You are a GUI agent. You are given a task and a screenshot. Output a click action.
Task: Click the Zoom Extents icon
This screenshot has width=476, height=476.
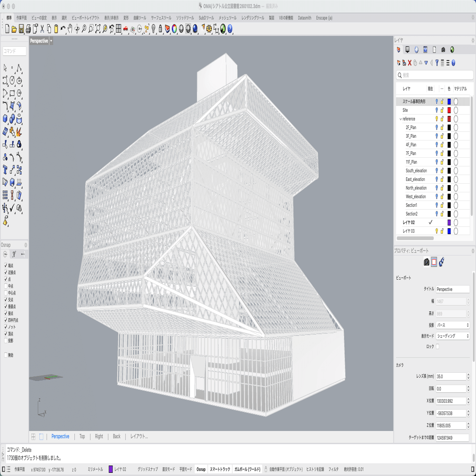coord(98,29)
